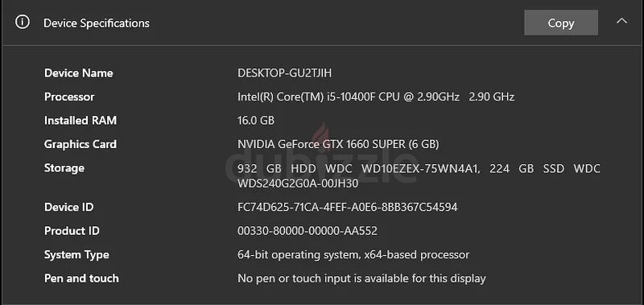Viewport: 644px width, 305px height.
Task: Click the Pen and touch label
Action: click(x=81, y=278)
